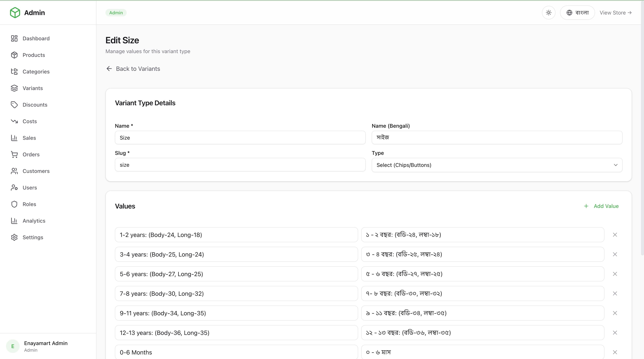This screenshot has height=359, width=644.
Task: Click the Costs trend icon
Action: point(14,121)
